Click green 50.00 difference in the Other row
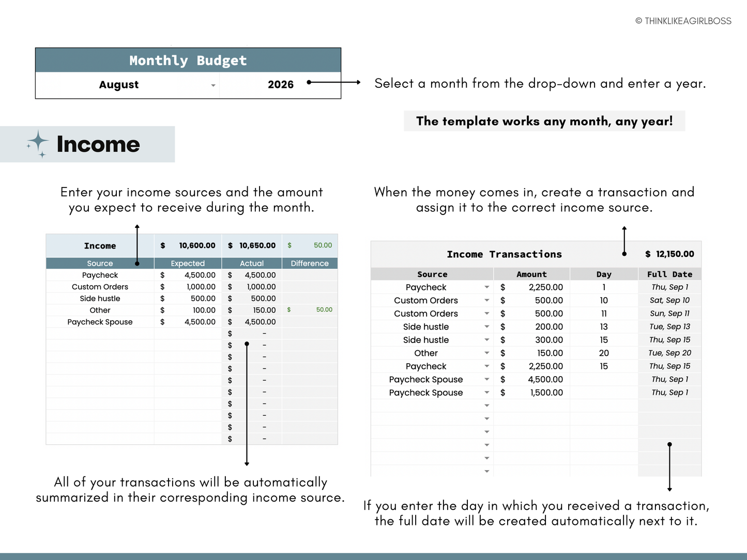Viewport: 747px width, 560px height. pos(324,310)
